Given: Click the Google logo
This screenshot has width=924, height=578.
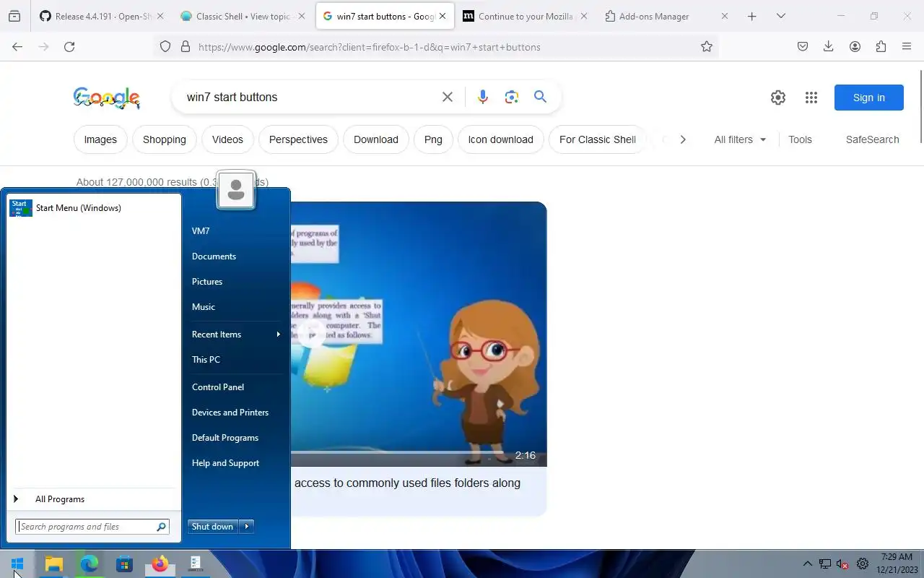Looking at the screenshot, I should (x=107, y=98).
